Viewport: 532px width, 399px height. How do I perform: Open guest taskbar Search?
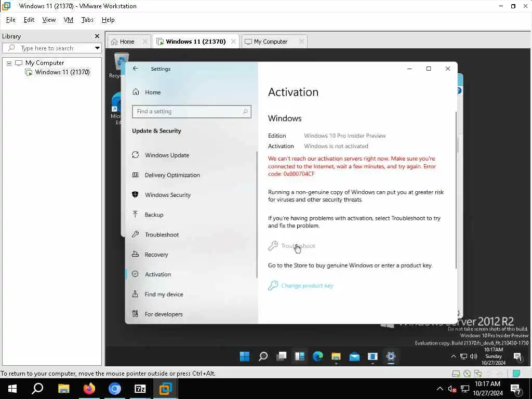(263, 356)
